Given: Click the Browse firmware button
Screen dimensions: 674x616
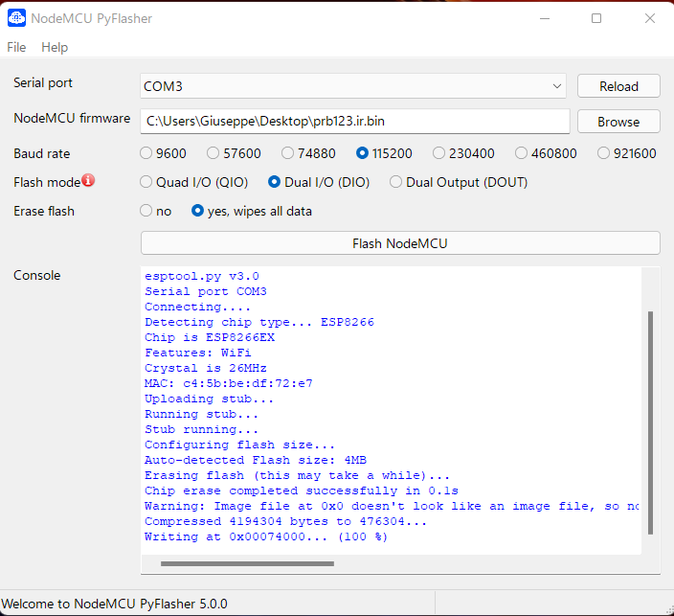Looking at the screenshot, I should coord(618,122).
